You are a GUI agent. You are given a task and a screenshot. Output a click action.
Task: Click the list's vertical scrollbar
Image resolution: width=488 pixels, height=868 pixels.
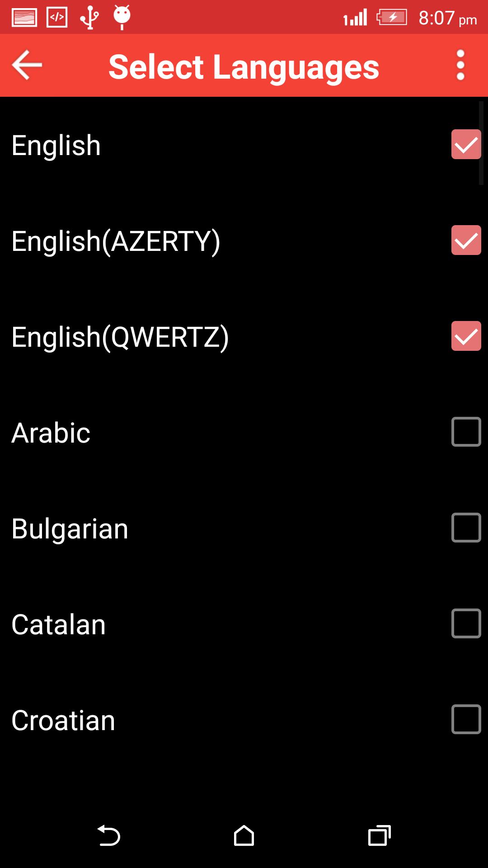tap(481, 143)
